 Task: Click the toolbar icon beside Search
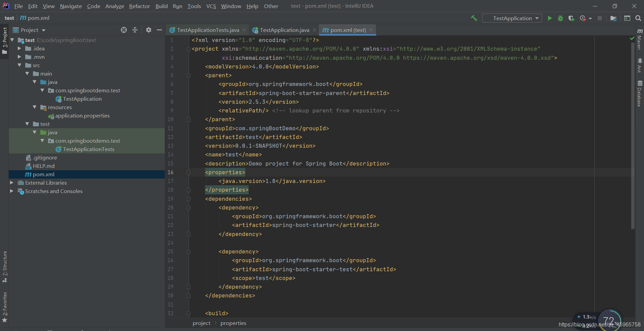[627, 18]
